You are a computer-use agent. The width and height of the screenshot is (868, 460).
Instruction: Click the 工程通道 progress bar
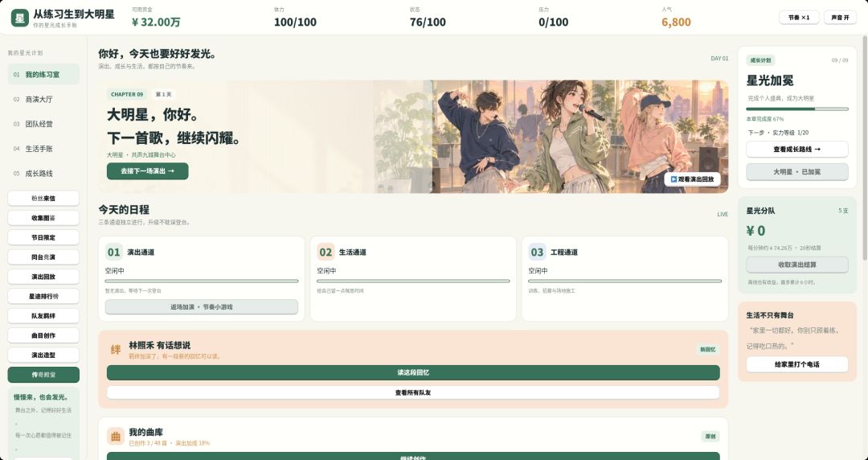pyautogui.click(x=625, y=281)
